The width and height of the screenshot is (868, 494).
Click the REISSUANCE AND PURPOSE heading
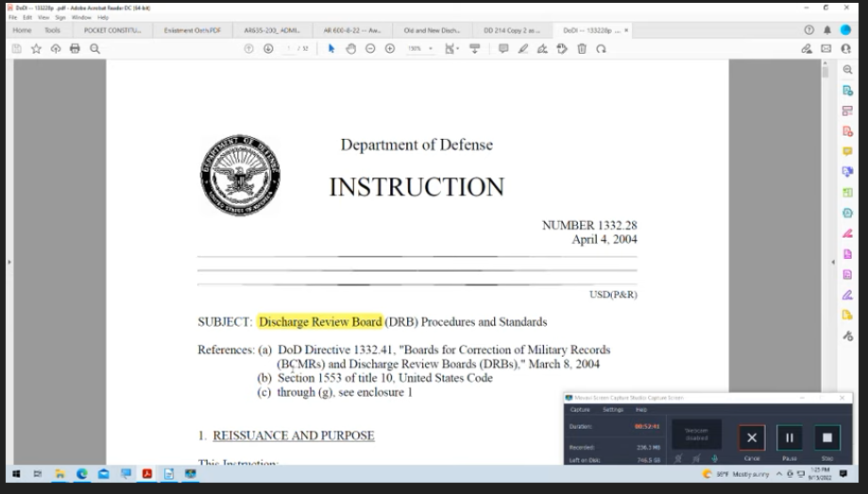(294, 435)
